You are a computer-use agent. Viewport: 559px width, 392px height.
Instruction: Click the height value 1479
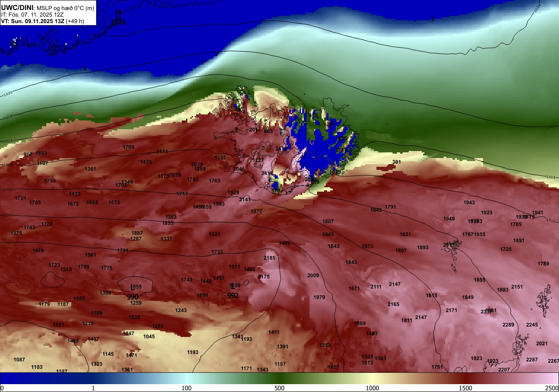(38, 251)
